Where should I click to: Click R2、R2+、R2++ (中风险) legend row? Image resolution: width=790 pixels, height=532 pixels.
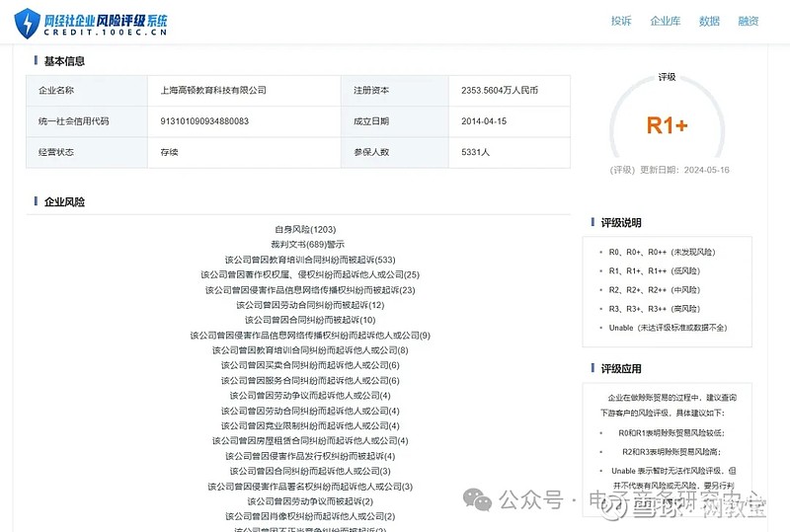pyautogui.click(x=655, y=290)
